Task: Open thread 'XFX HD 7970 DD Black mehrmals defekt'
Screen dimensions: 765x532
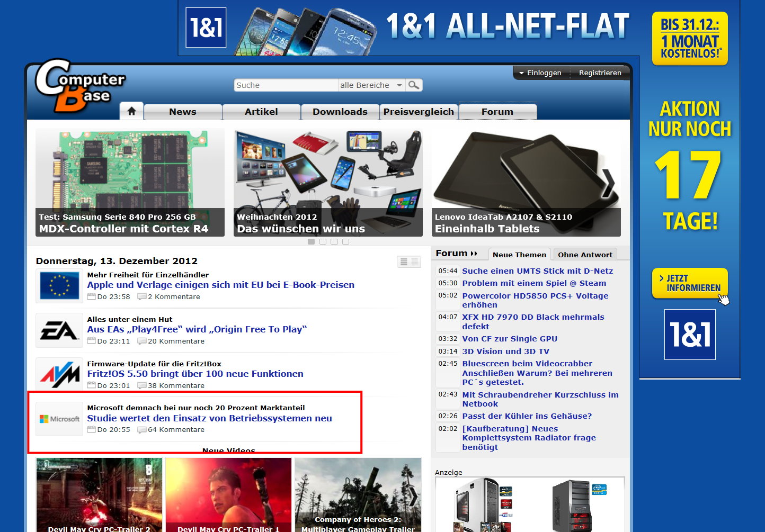Action: 533,322
